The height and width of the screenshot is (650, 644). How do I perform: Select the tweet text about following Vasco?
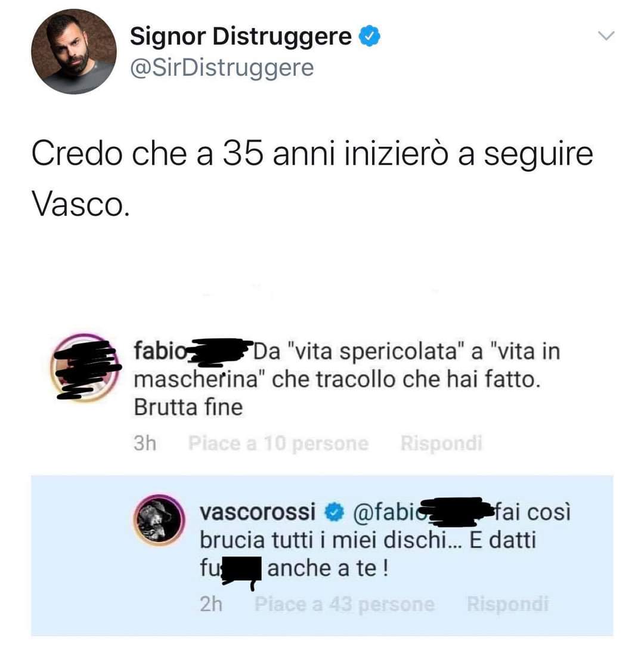(312, 179)
